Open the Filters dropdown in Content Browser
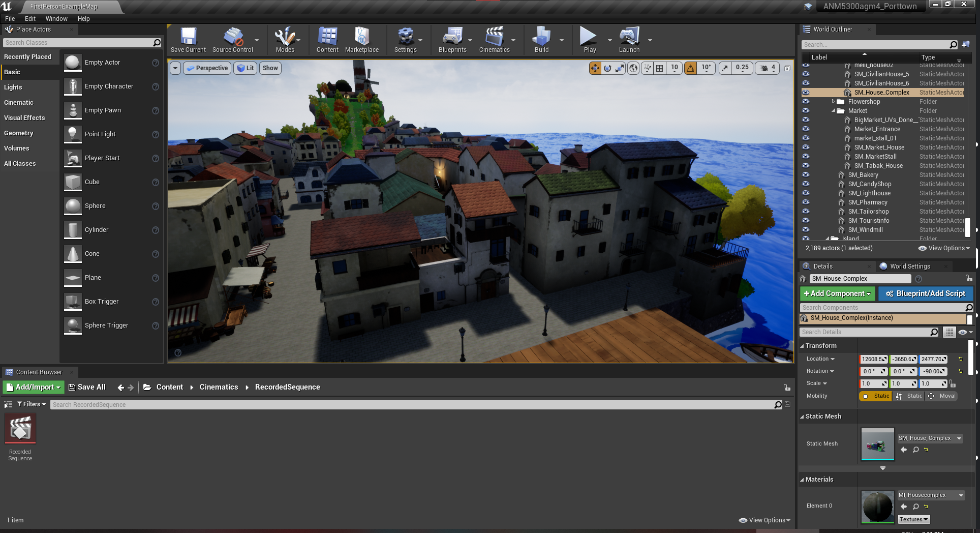This screenshot has height=533, width=980. click(32, 404)
